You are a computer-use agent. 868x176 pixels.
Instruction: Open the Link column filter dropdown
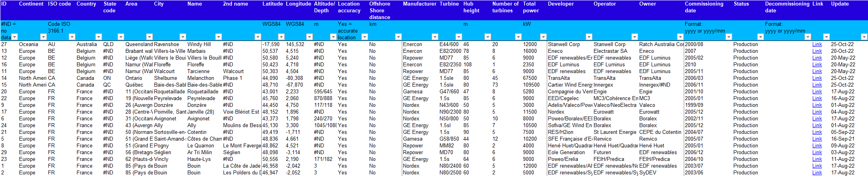coord(826,37)
